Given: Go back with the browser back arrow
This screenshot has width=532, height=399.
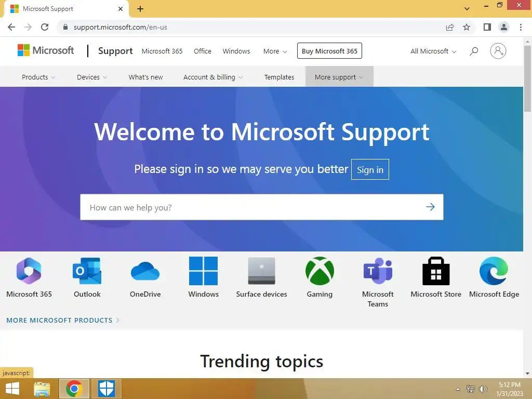Looking at the screenshot, I should pos(11,27).
